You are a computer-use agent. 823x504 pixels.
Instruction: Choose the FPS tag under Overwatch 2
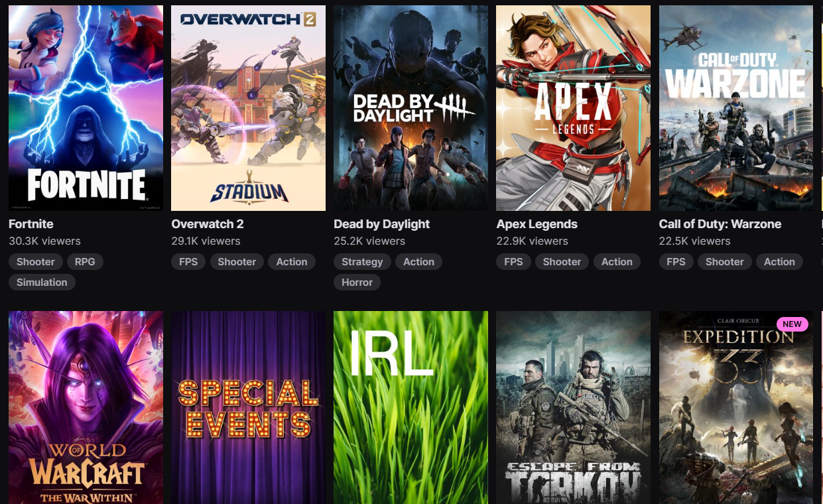188,262
